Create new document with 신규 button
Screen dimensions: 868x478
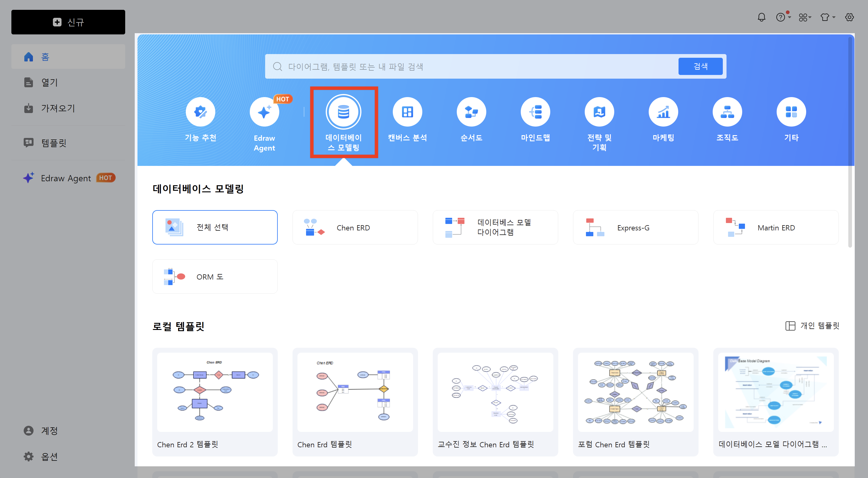click(x=68, y=22)
